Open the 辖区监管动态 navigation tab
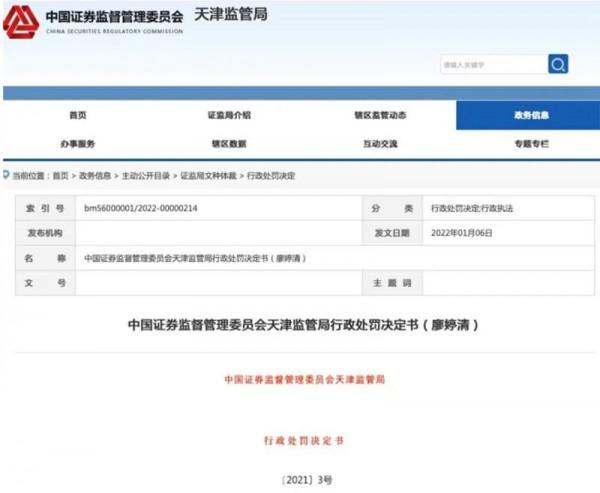This screenshot has width=600, height=493. [380, 115]
